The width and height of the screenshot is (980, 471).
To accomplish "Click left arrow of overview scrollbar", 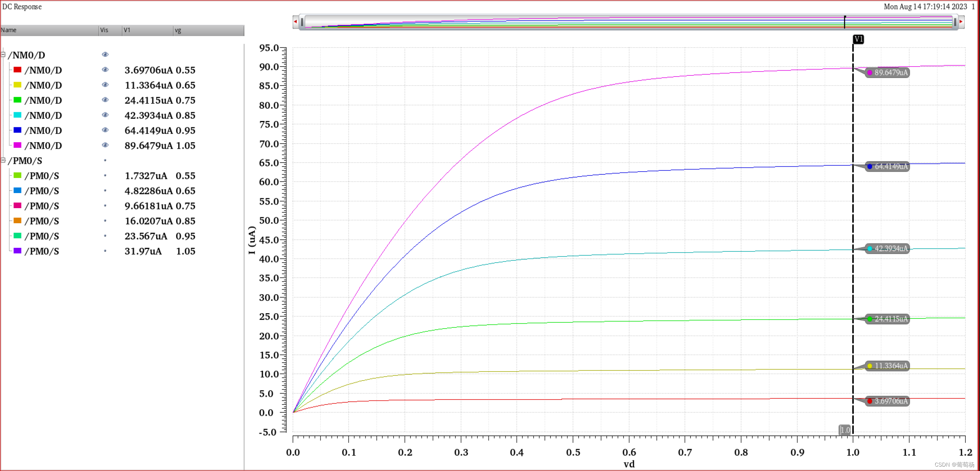I will pyautogui.click(x=295, y=22).
